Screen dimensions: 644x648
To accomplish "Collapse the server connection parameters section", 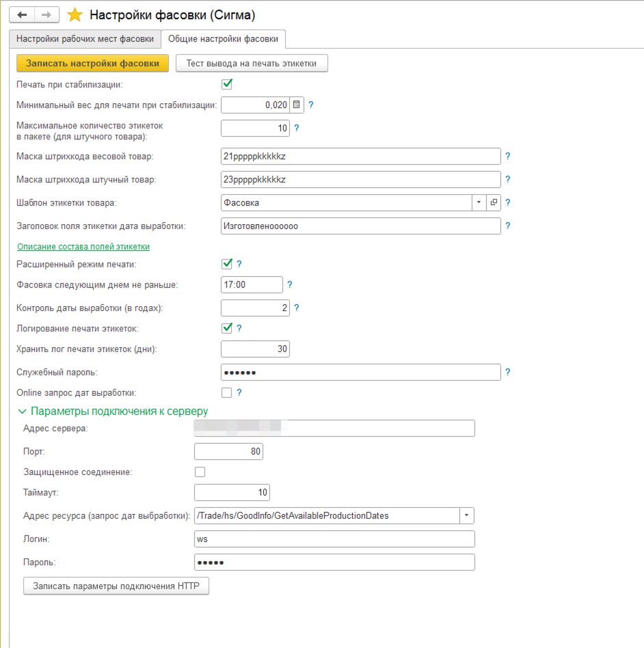I will coord(23,411).
